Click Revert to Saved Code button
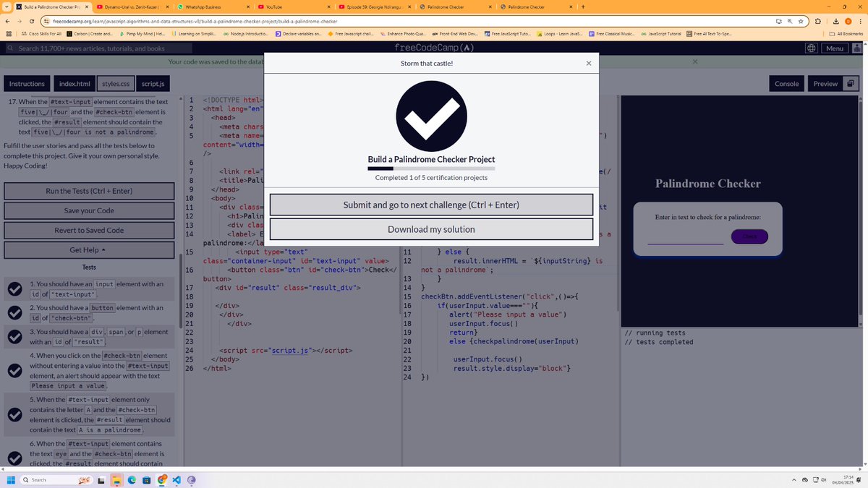This screenshot has width=868, height=488. tap(89, 230)
